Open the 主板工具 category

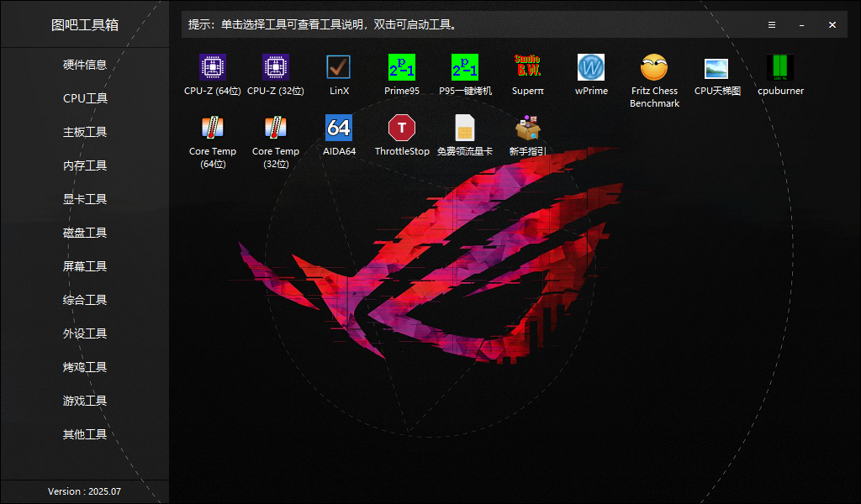tap(85, 132)
